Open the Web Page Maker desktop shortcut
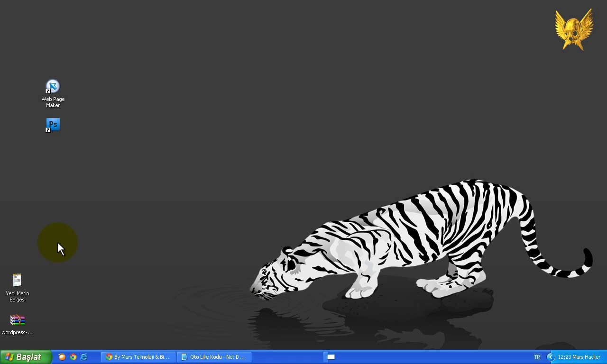The width and height of the screenshot is (607, 364). click(x=53, y=93)
